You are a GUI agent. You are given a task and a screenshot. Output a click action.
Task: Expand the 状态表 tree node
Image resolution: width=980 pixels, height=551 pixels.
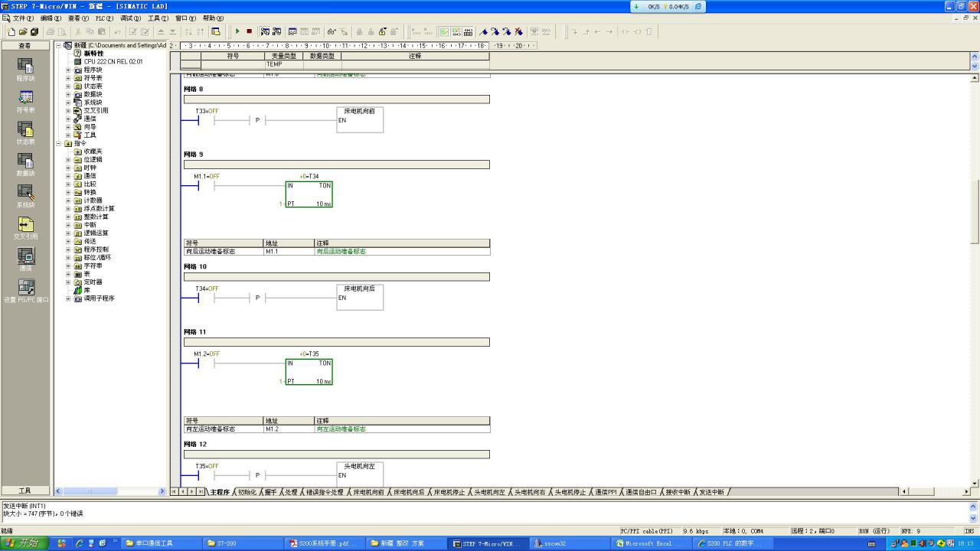[68, 86]
